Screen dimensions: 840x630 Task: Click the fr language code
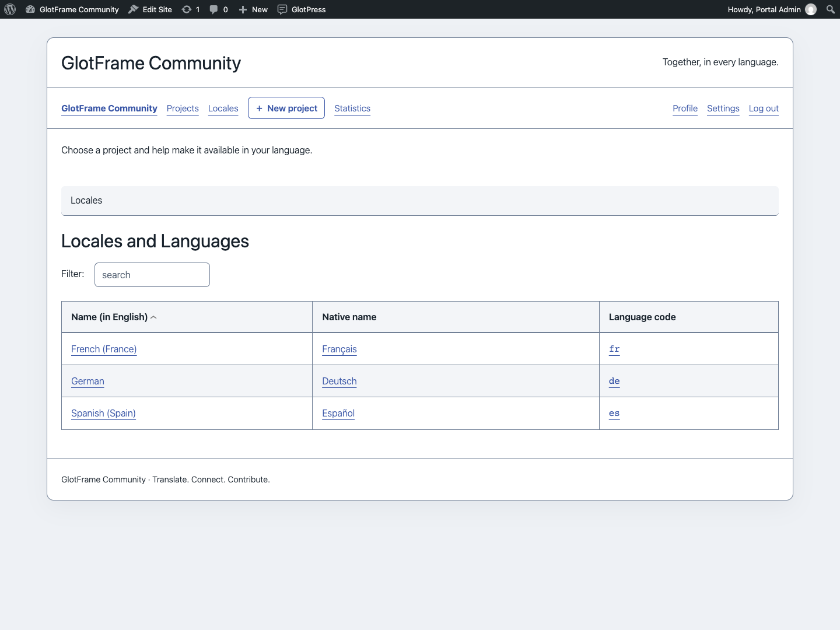[614, 349]
